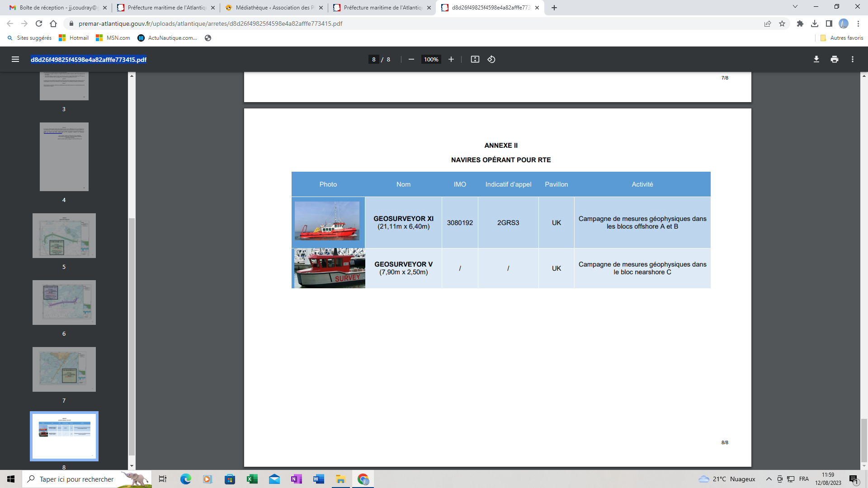Toggle the PDF sidebar menu icon

pos(15,59)
